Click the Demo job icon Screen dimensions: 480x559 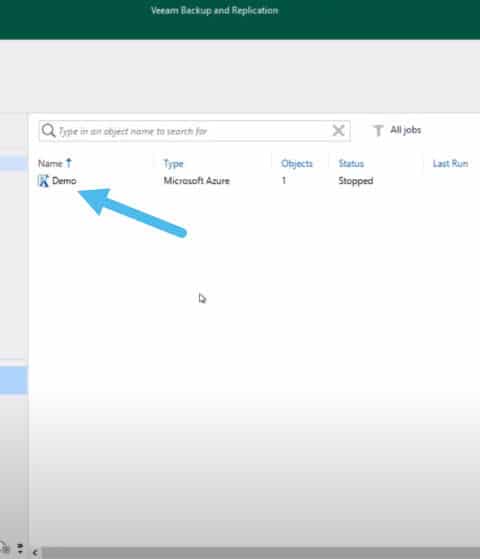point(43,181)
